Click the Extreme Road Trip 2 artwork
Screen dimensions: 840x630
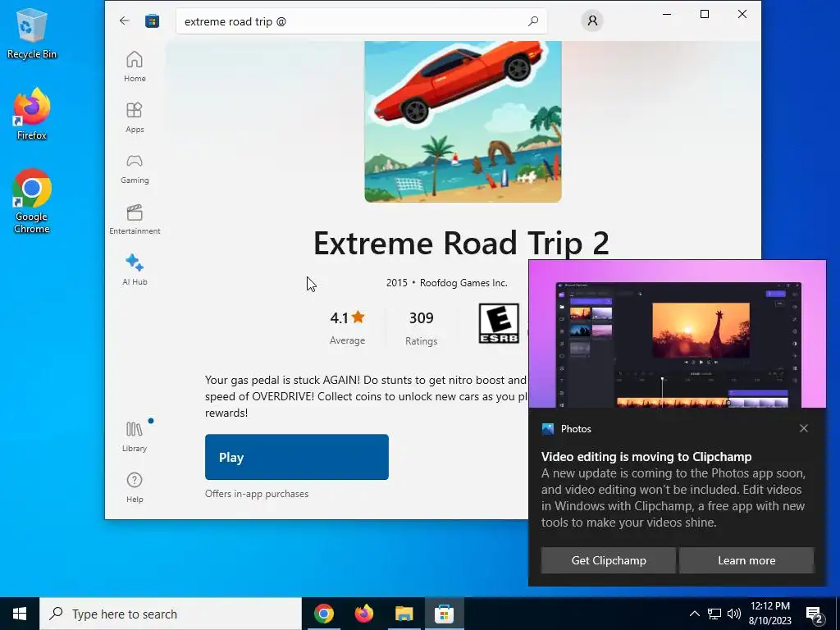[463, 121]
